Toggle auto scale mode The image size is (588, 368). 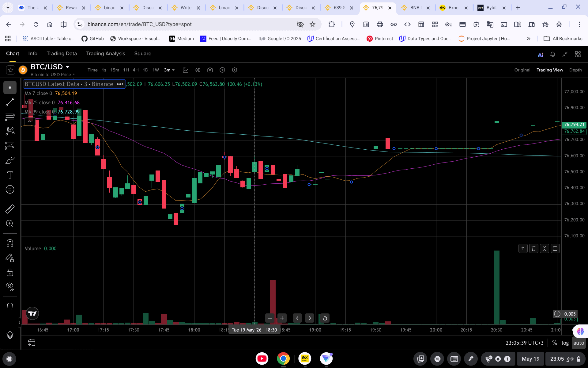(x=579, y=343)
